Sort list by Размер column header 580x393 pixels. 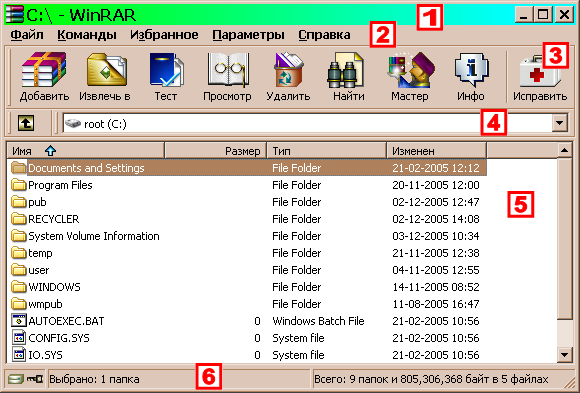[x=215, y=151]
